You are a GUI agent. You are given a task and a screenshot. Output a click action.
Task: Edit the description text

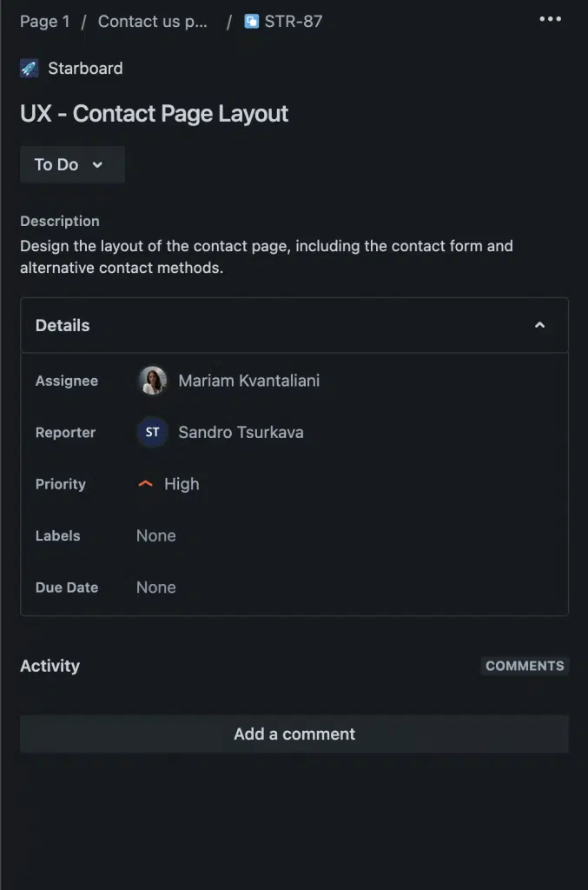tap(267, 256)
